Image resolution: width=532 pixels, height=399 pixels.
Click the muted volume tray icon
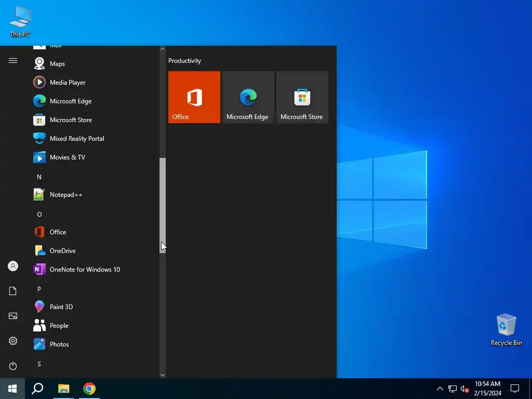(x=464, y=389)
